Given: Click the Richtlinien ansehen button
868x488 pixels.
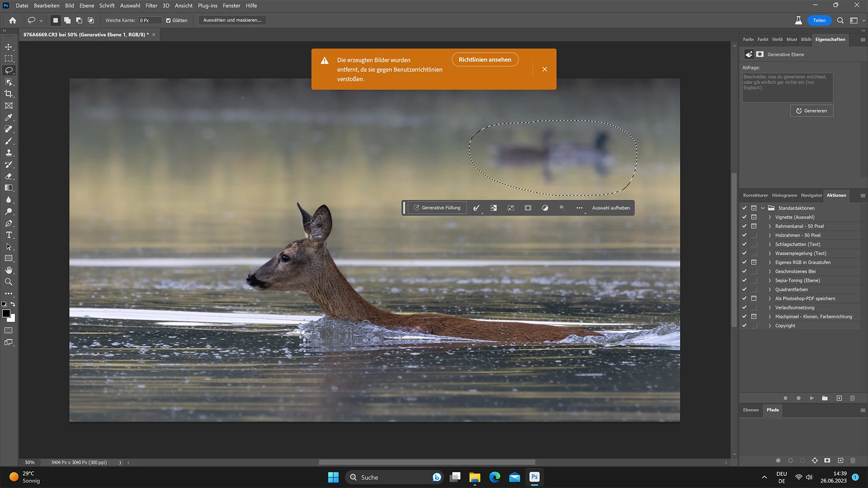Looking at the screenshot, I should point(485,60).
